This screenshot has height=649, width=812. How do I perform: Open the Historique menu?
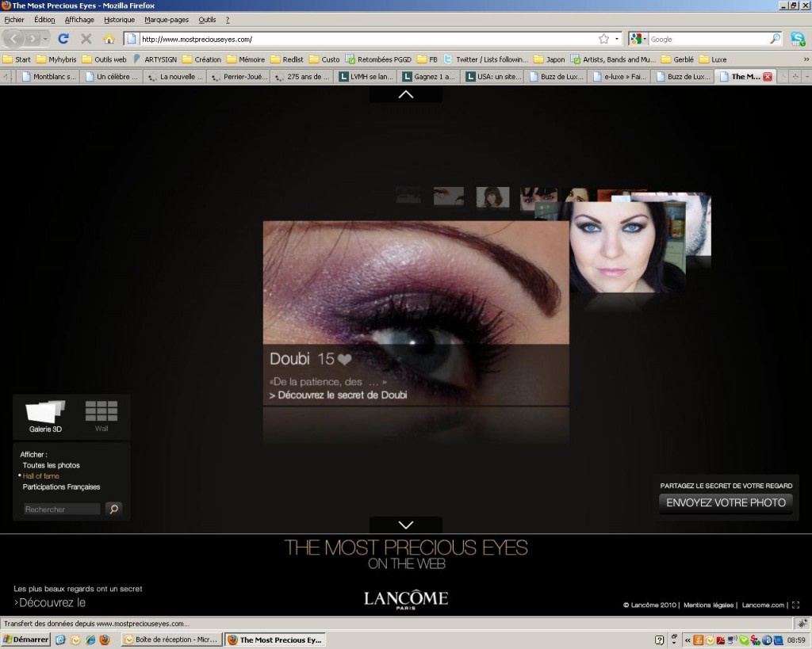coord(119,20)
